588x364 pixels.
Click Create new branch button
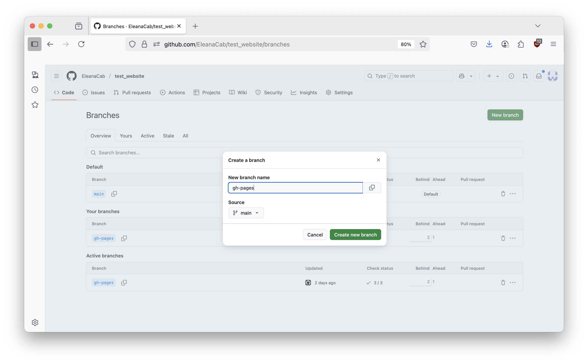(355, 235)
